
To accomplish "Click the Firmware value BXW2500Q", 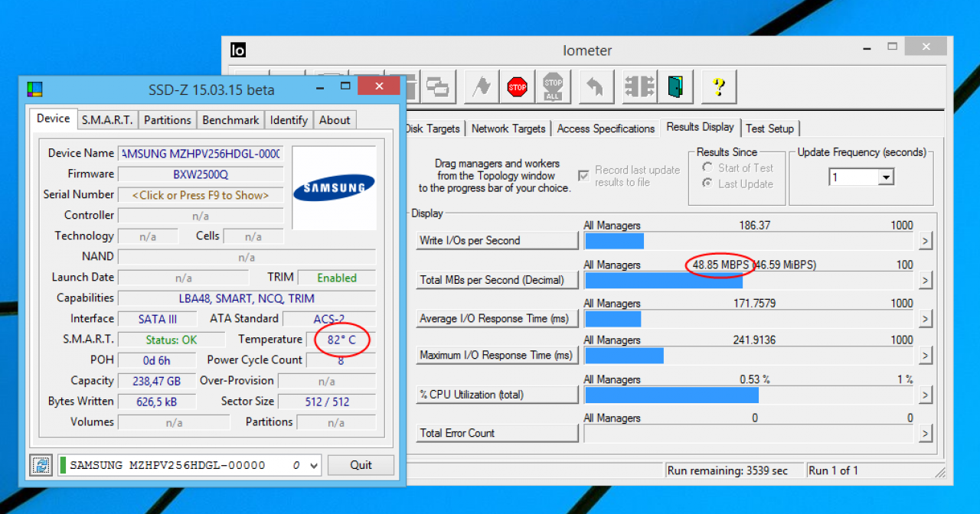I will click(201, 174).
